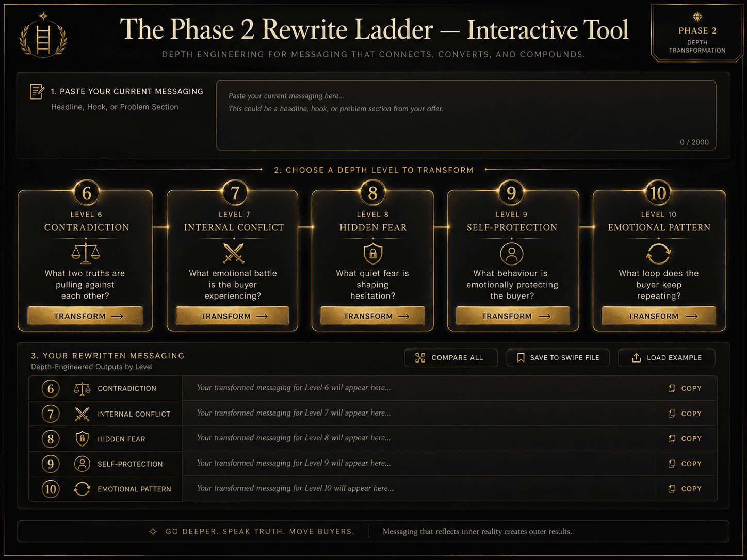Screen dimensions: 747x560
Task: Click the circled 6 in output table
Action: click(x=51, y=389)
